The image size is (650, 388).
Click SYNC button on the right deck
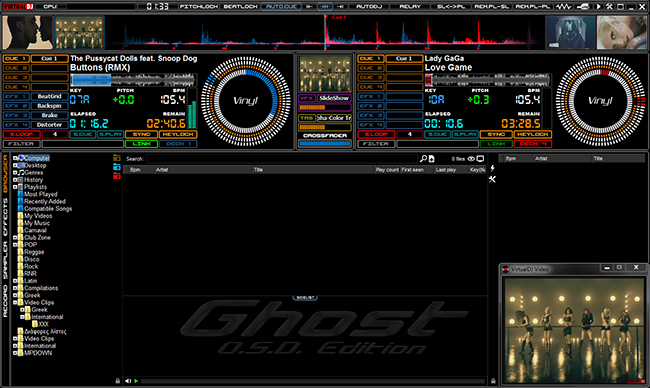point(496,134)
